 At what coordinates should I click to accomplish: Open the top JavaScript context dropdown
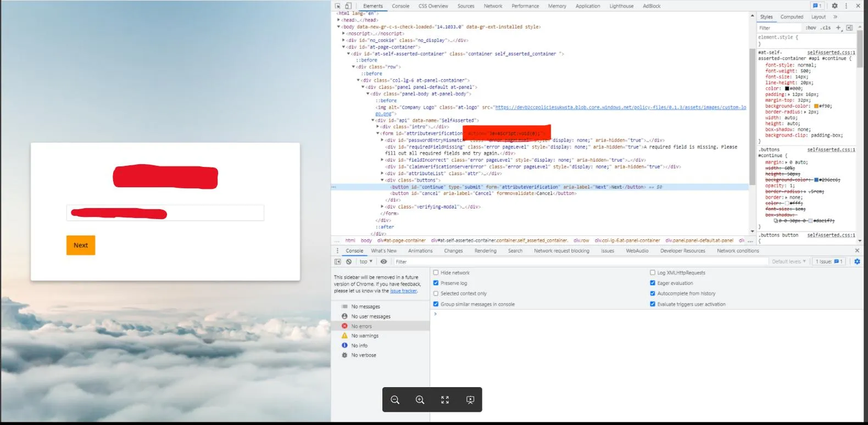[x=366, y=261]
